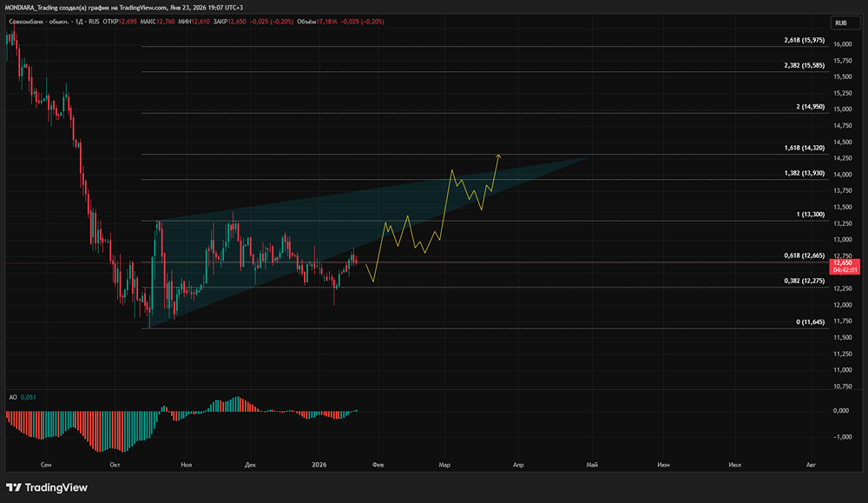Click the 14,000 price scale tick
The height and width of the screenshot is (503, 868).
tap(843, 175)
